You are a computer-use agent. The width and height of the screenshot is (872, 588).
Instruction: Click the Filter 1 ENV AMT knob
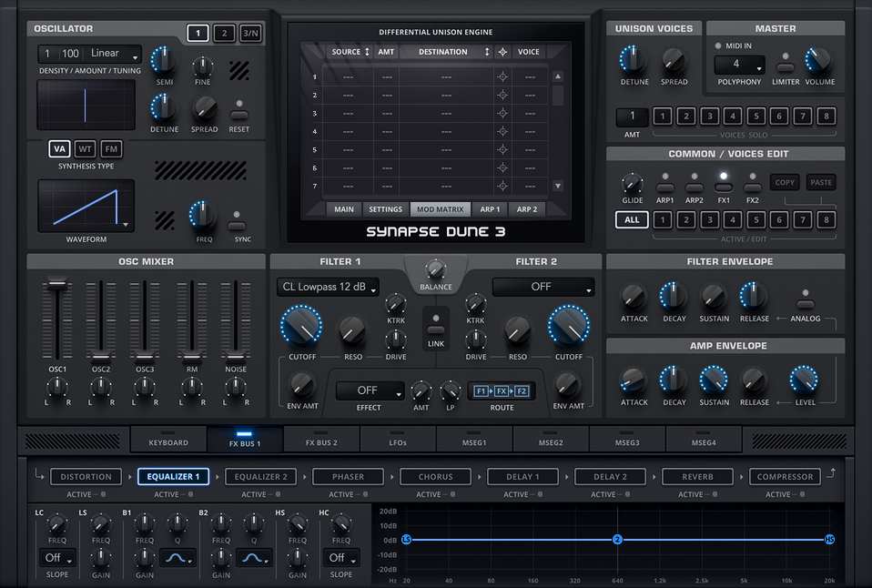[x=302, y=385]
